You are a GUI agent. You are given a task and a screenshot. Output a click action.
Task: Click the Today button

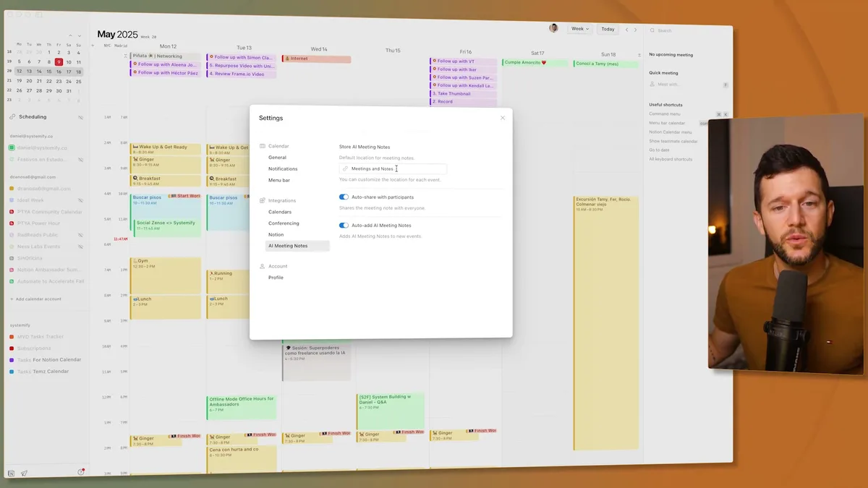608,30
